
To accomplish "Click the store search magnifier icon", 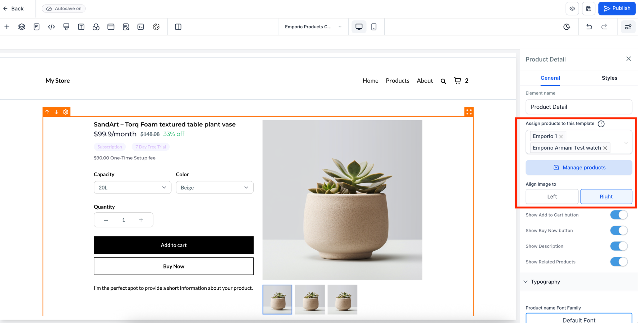I will click(443, 81).
